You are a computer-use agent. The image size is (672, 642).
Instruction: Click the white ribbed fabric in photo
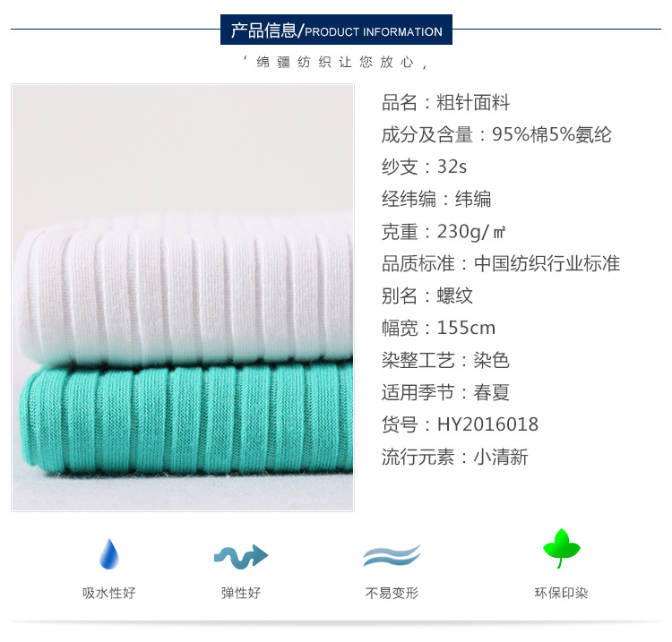point(185,291)
